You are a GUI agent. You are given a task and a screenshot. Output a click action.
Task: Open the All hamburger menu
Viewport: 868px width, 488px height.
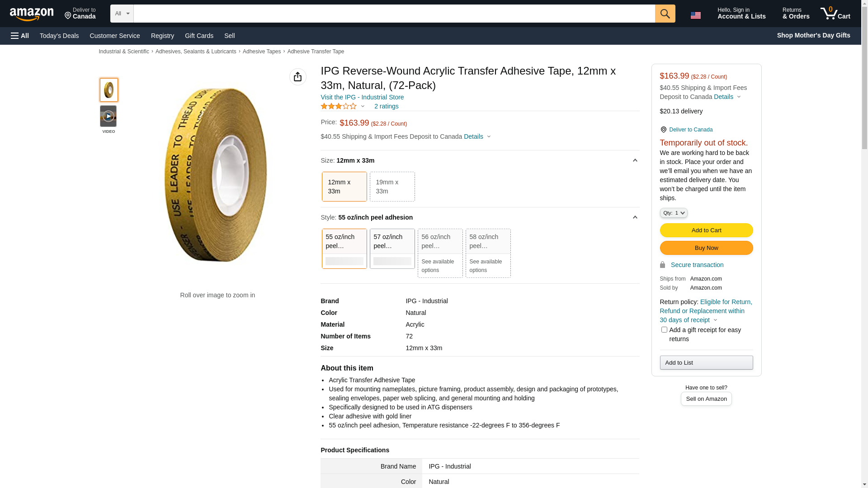(x=20, y=36)
